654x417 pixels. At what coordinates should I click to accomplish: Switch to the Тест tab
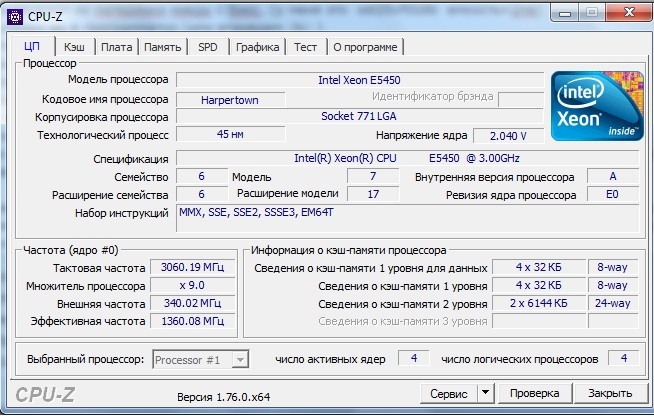305,47
